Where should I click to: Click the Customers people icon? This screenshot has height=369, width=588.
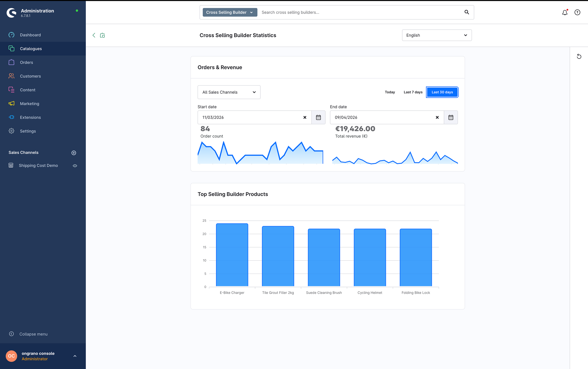[x=11, y=76]
